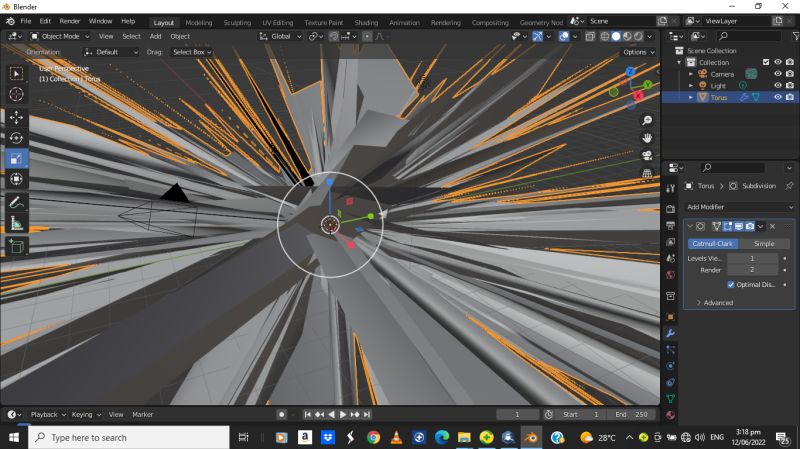Viewport: 800px width, 449px height.
Task: Switch perspective/orthographic grid icon
Action: click(x=647, y=173)
